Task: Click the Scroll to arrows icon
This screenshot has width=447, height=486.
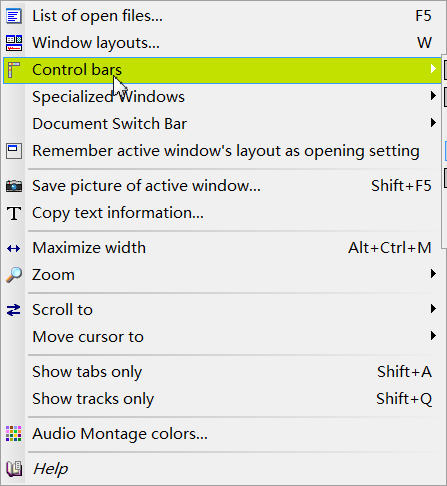Action: point(14,310)
